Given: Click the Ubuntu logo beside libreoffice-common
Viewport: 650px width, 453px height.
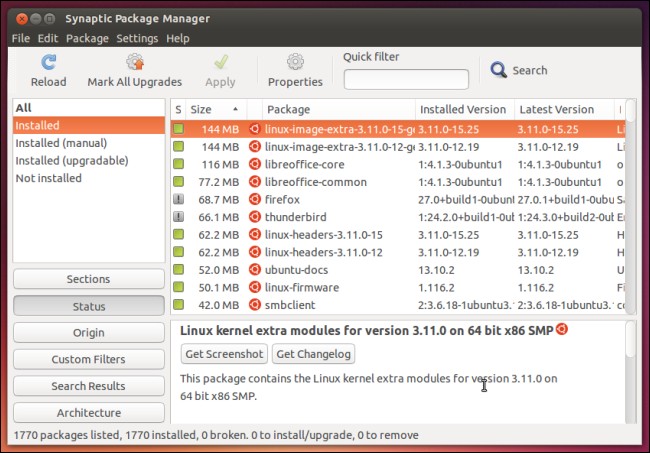Looking at the screenshot, I should click(254, 182).
